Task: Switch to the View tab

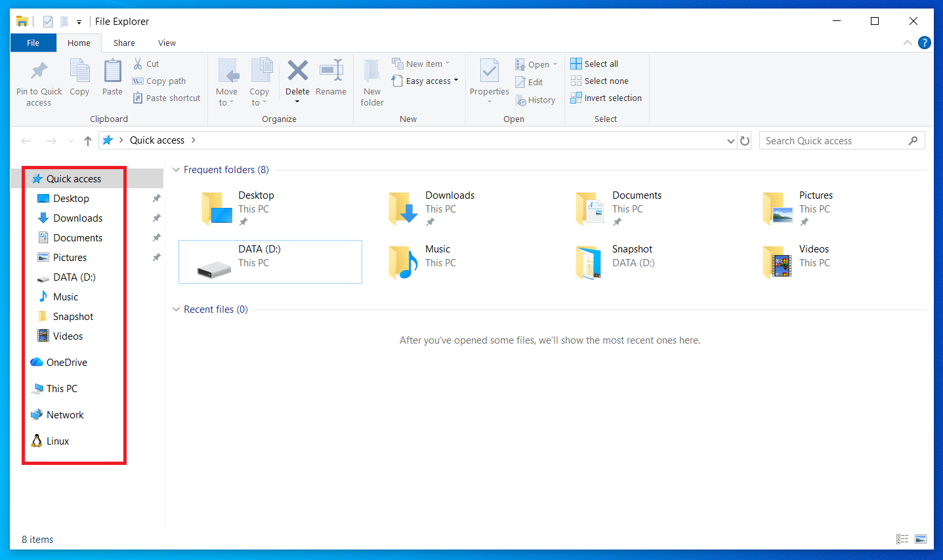Action: tap(167, 43)
